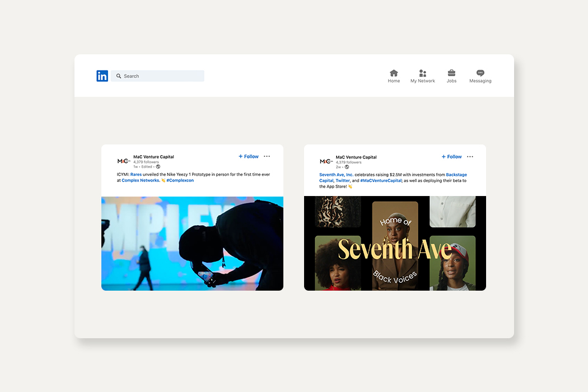Click the search magnifier icon
Viewport: 588px width, 392px height.
coord(119,76)
